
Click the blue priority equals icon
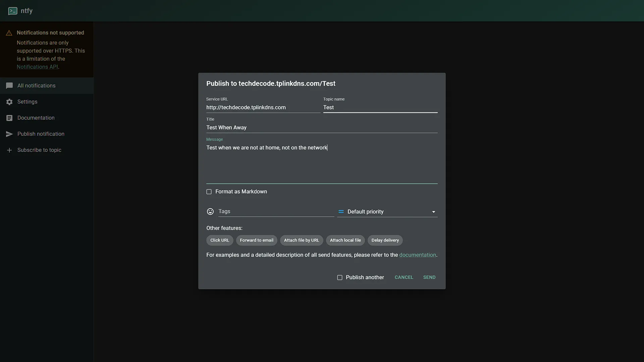[341, 212]
